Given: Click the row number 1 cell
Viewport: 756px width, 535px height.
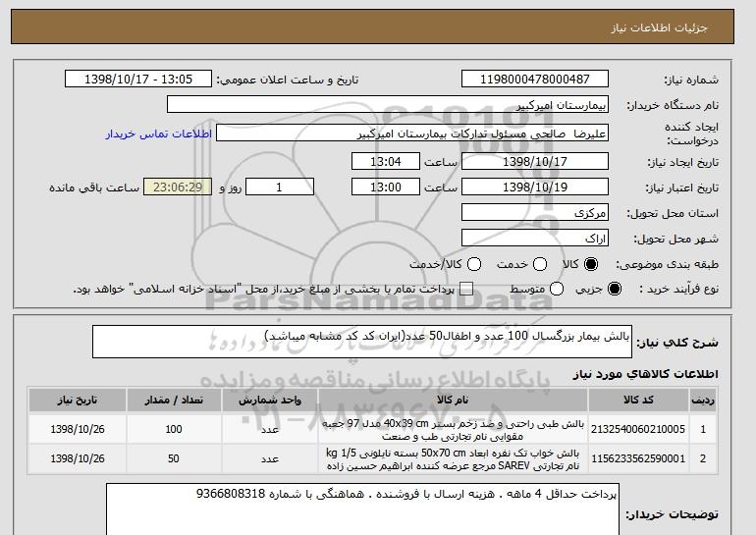Looking at the screenshot, I should [x=702, y=429].
